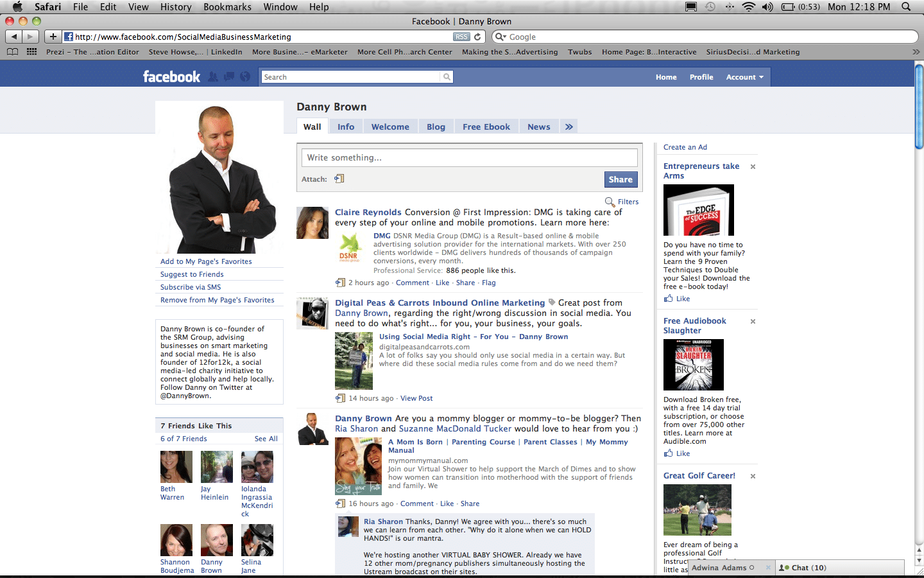
Task: Open the Notifications globe icon
Action: [245, 76]
